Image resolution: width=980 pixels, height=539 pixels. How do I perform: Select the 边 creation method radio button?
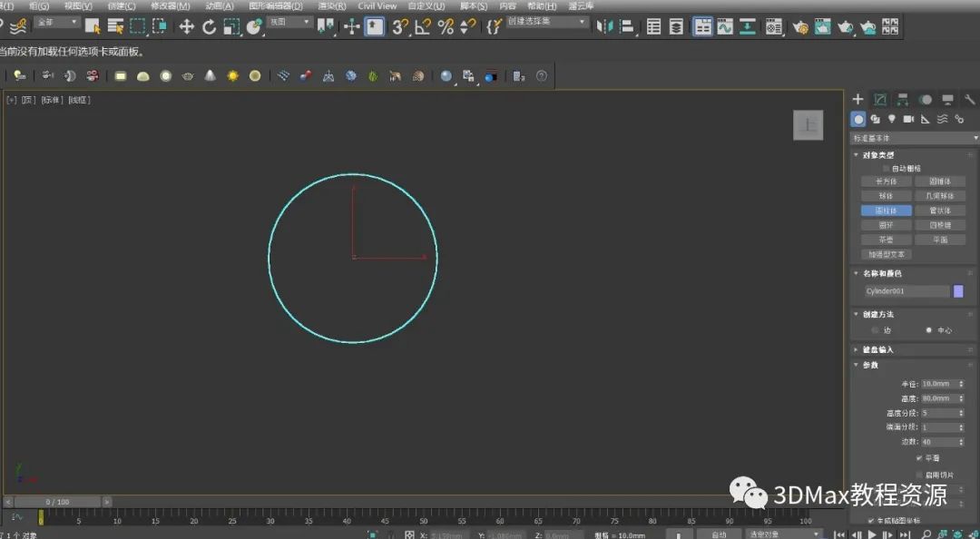[876, 330]
